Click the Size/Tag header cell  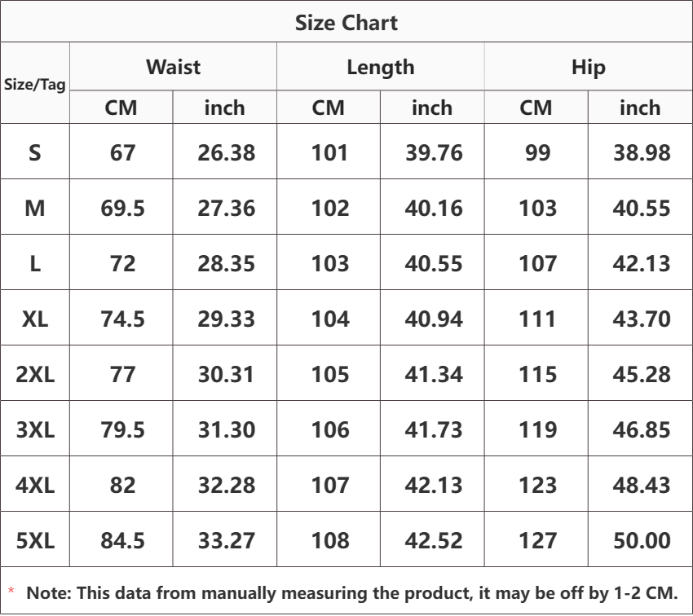coord(35,84)
